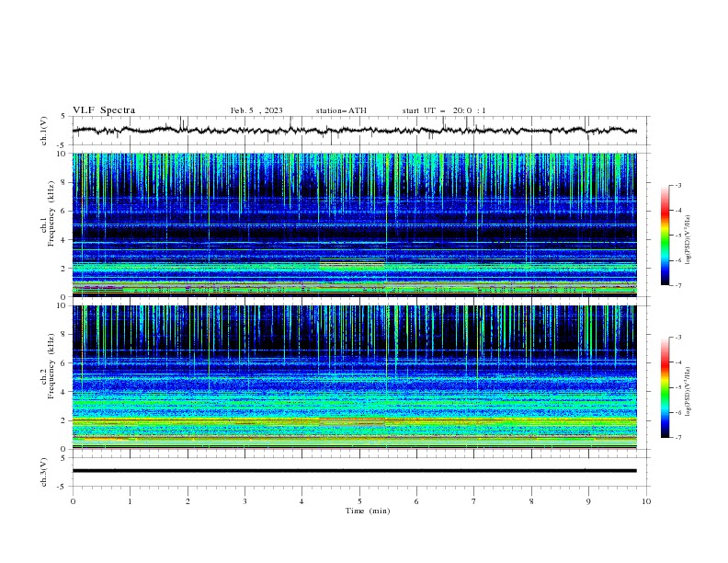
Task: Select the "Time (min)" axis title
Action: click(368, 511)
